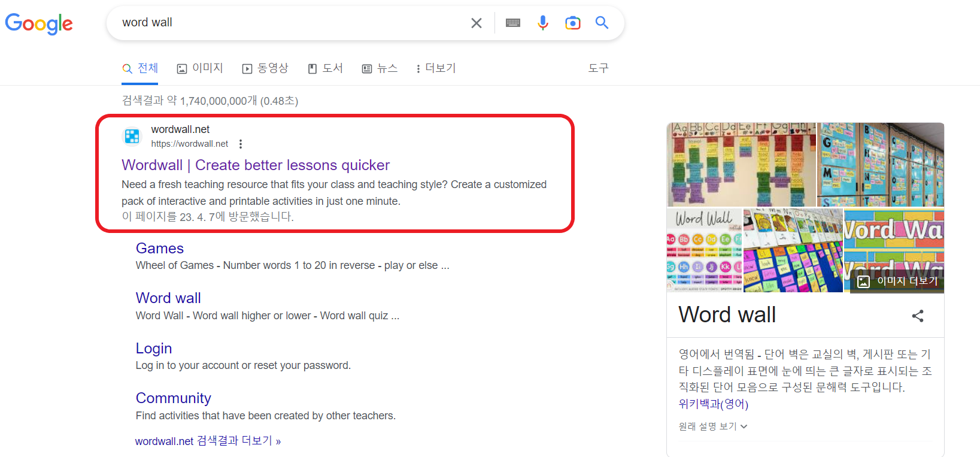The width and height of the screenshot is (980, 457).
Task: Click the 'Word wall' knowledge panel heading
Action: (727, 315)
